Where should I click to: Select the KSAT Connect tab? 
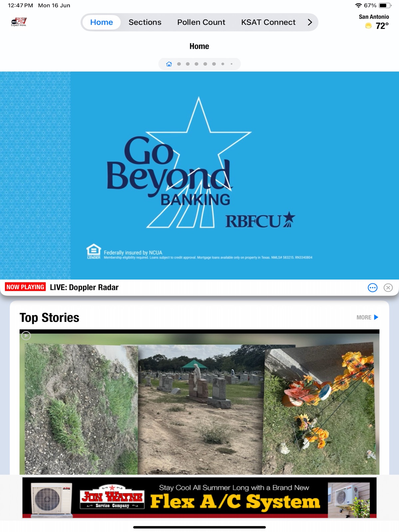[268, 22]
